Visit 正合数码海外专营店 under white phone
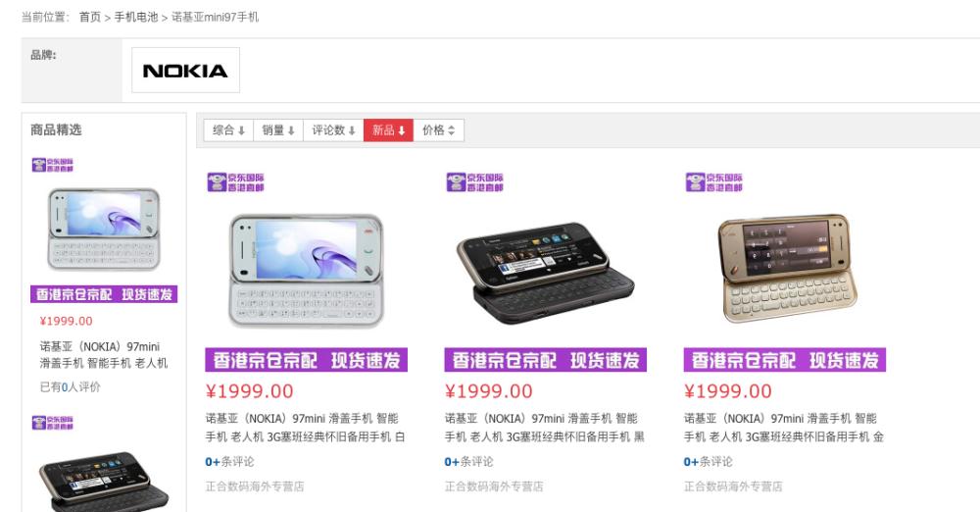Viewport: 980px width, 512px height. (x=255, y=486)
